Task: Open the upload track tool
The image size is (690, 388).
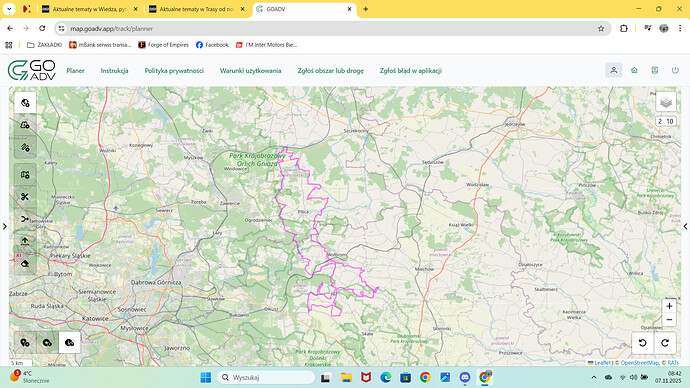Action: (25, 241)
